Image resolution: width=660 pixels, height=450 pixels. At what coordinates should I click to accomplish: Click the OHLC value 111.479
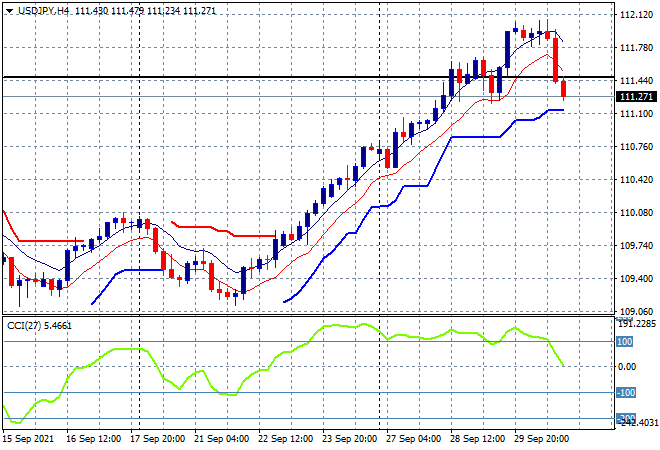click(x=128, y=11)
